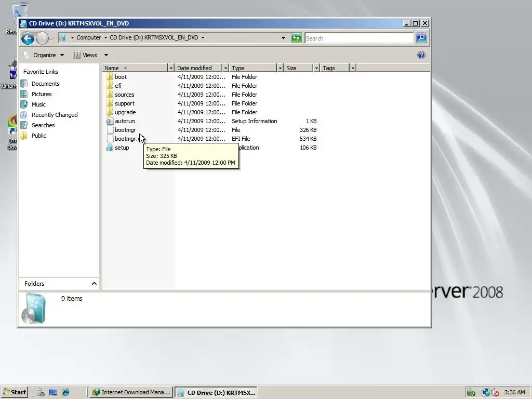Click the '326 KB' size cell
Image resolution: width=532 pixels, height=399 pixels.
tap(308, 129)
